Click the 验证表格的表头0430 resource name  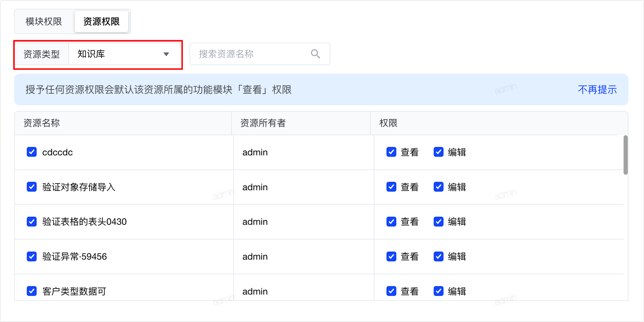tap(85, 222)
